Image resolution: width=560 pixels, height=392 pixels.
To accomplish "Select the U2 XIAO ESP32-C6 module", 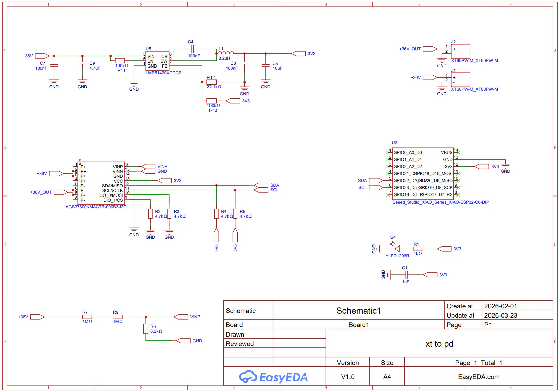I will tap(423, 173).
